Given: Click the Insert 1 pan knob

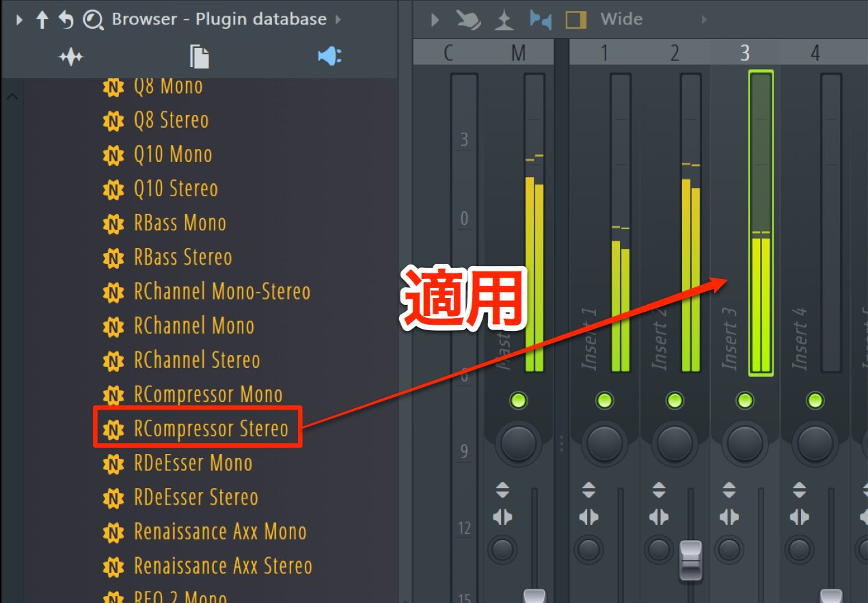Looking at the screenshot, I should pyautogui.click(x=604, y=444).
